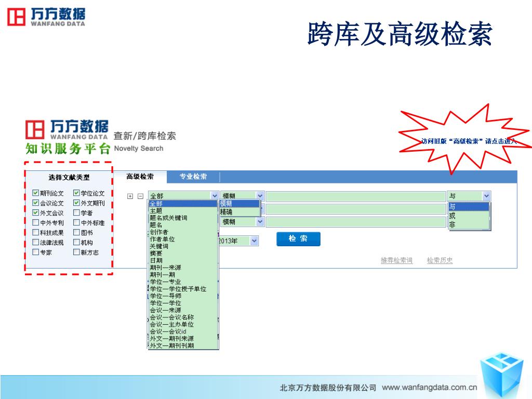Click the first row search text field
532x399 pixels.
[x=355, y=196]
